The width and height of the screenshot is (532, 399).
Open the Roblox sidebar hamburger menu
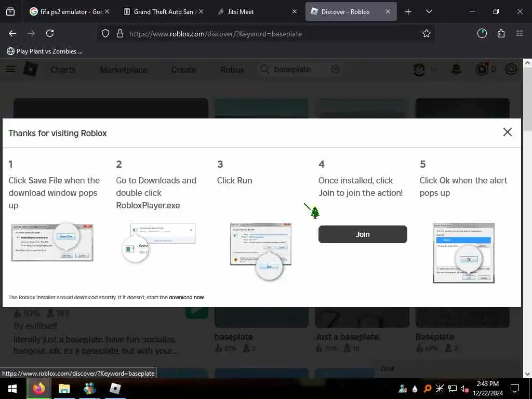(10, 69)
